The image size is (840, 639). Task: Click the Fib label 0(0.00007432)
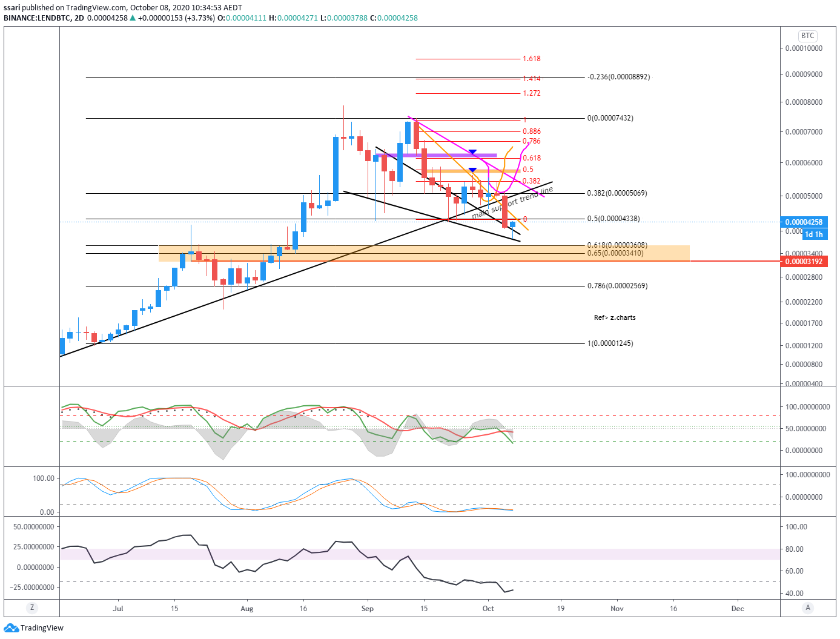[610, 118]
